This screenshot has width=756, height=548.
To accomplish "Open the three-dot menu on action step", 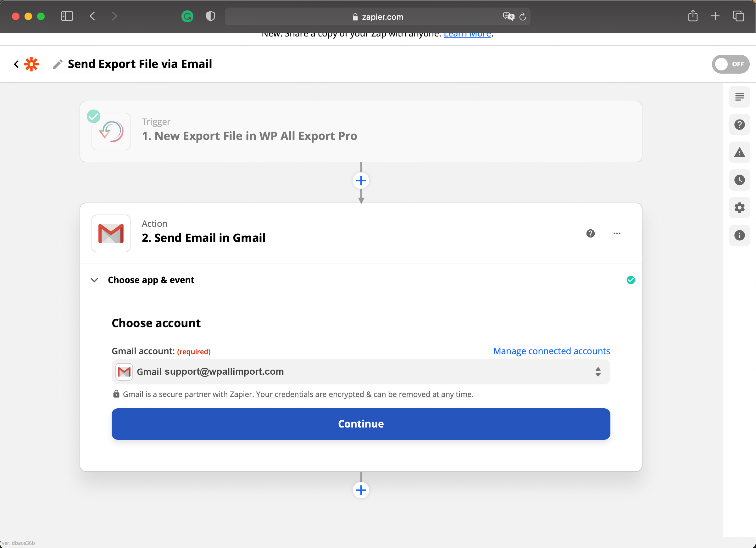I will (617, 233).
